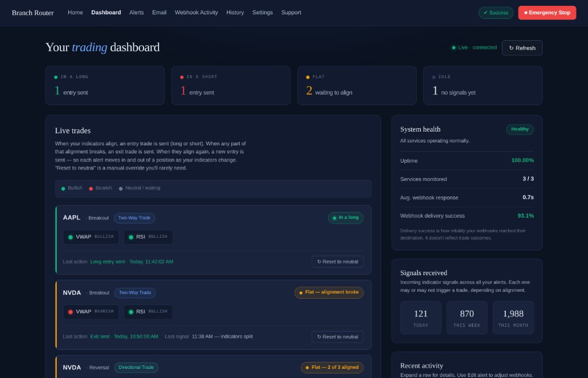Click AAPL Two-Way Trade badge

pyautogui.click(x=134, y=218)
